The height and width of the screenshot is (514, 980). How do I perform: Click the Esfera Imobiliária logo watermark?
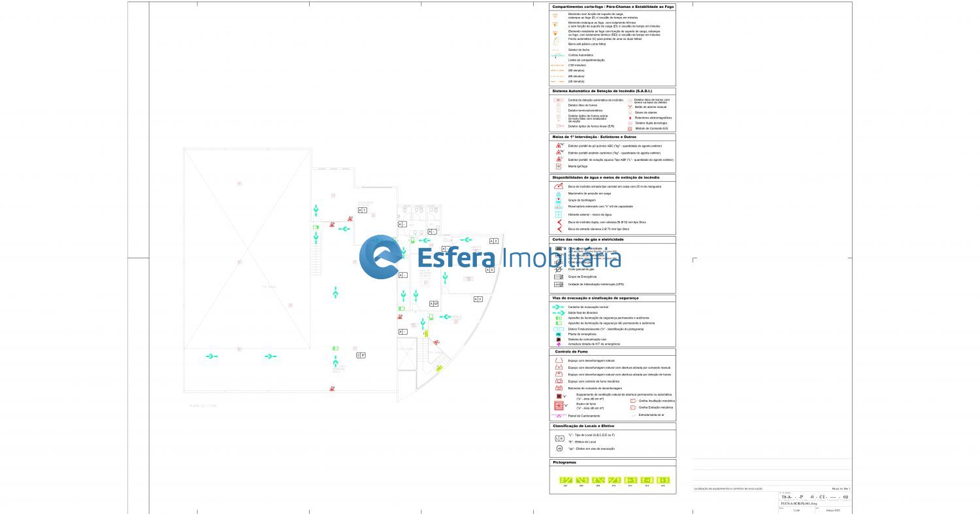point(490,257)
